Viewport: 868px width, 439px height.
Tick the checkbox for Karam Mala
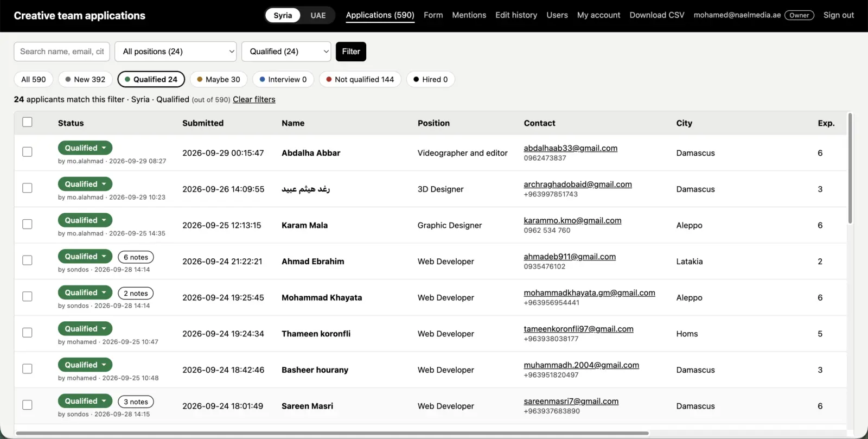tap(27, 224)
